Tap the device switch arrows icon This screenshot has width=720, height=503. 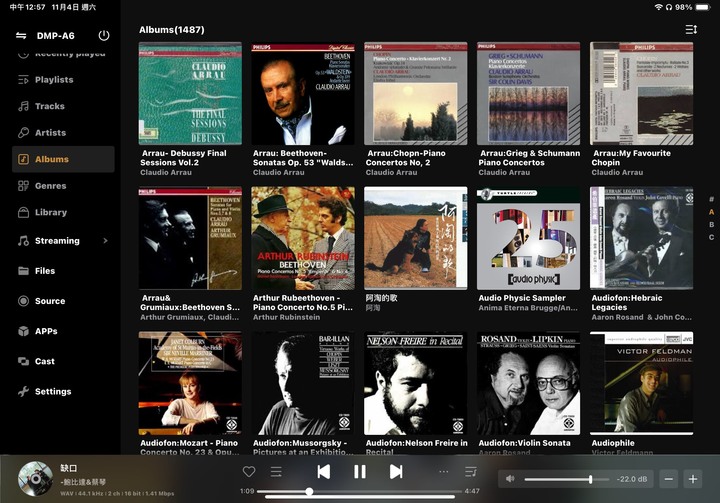pos(21,36)
